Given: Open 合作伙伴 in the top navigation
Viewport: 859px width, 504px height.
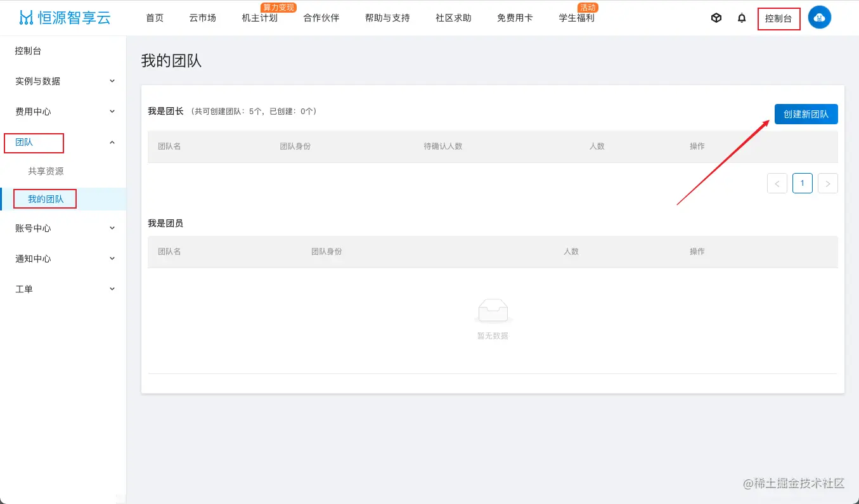Looking at the screenshot, I should (x=321, y=18).
